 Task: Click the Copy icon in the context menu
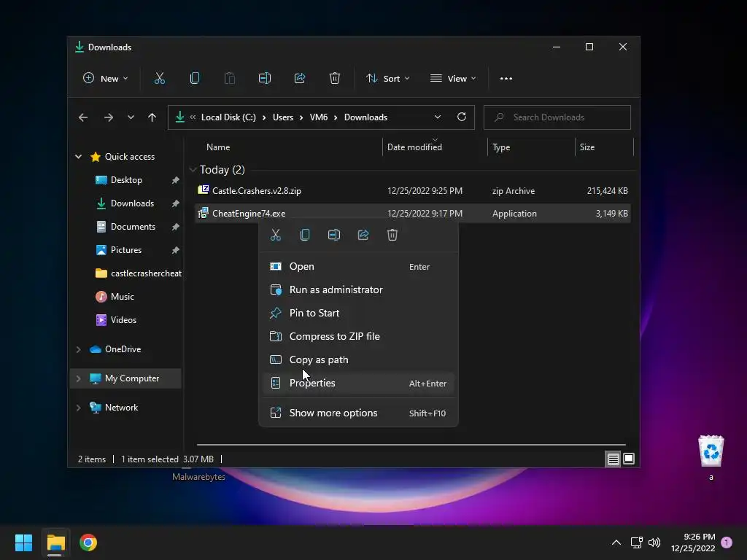(305, 235)
